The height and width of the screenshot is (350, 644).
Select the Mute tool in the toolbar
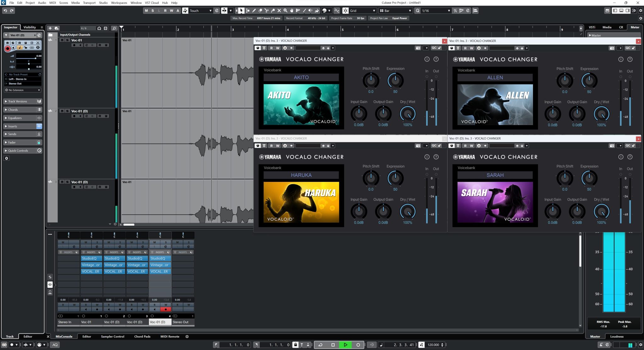279,10
